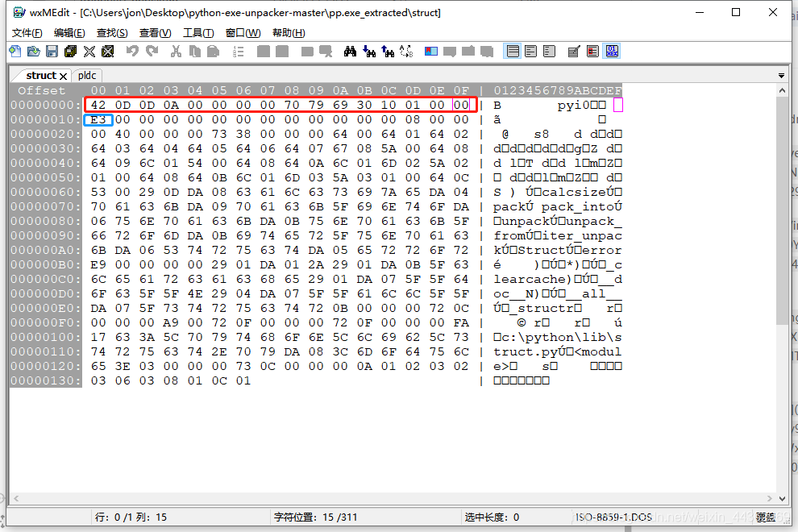This screenshot has width=798, height=532.
Task: Open the 文件(F) menu
Action: pyautogui.click(x=27, y=32)
